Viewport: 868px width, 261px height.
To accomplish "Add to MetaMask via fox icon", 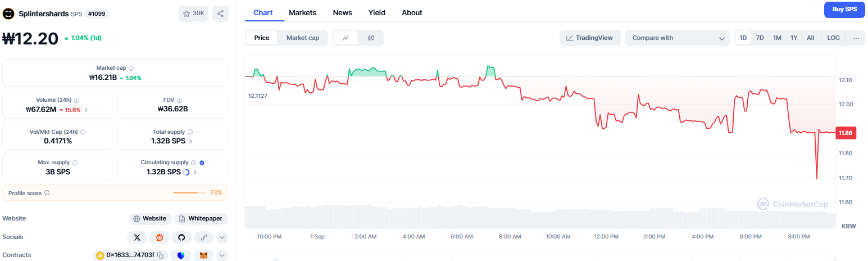I will [204, 255].
